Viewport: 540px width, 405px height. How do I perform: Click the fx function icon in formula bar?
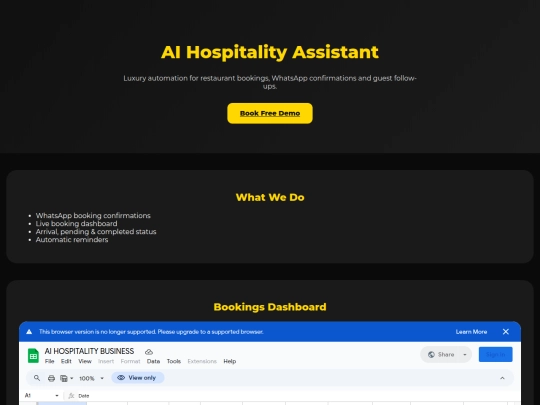(x=71, y=396)
